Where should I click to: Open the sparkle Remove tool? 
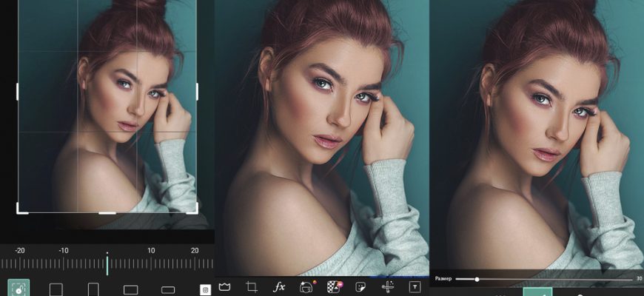[388, 286]
